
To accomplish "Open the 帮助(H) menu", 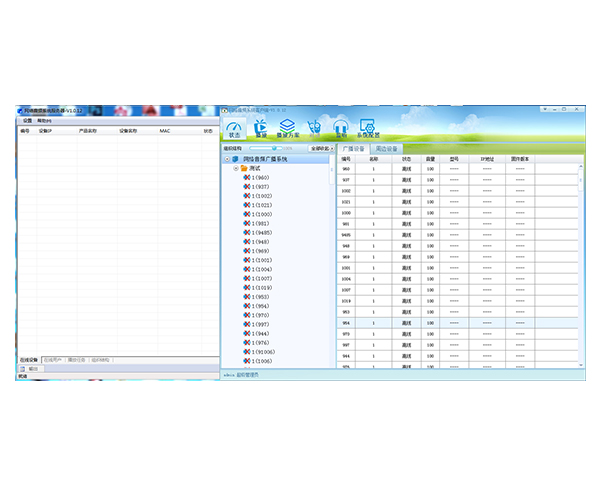I will coord(44,121).
